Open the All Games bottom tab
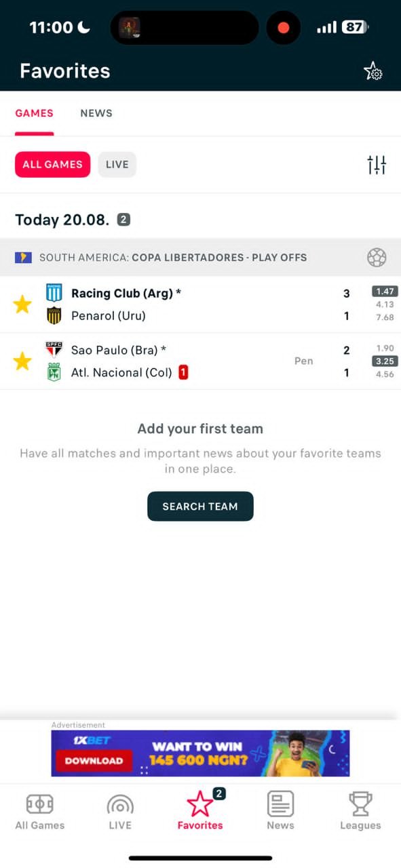This screenshot has width=401, height=868. coord(40,812)
